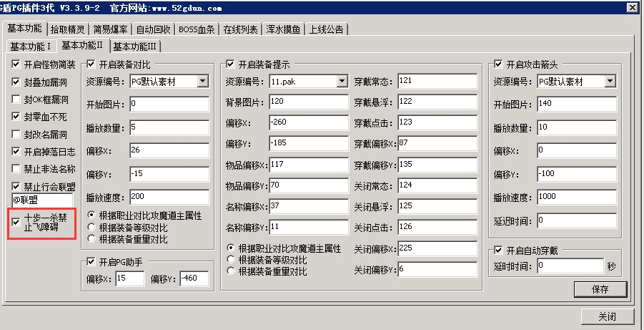This screenshot has height=330, width=644.
Task: Click 偏移Y field showing -15
Action: (x=169, y=174)
